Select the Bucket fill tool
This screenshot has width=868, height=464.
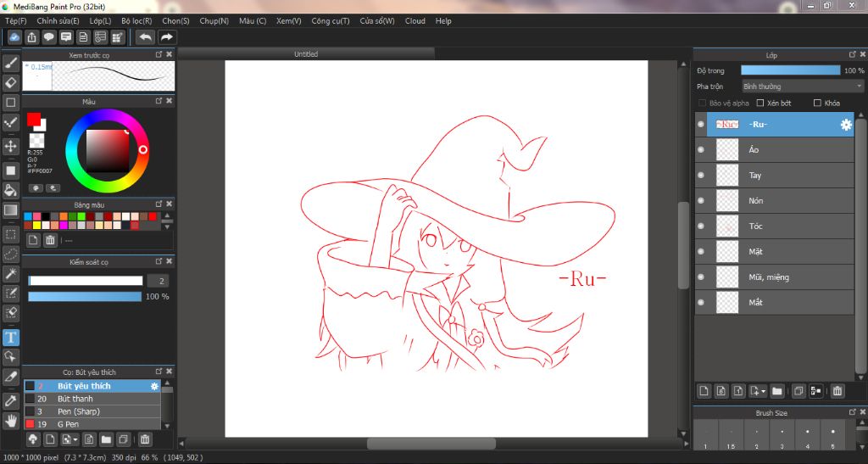click(x=10, y=190)
